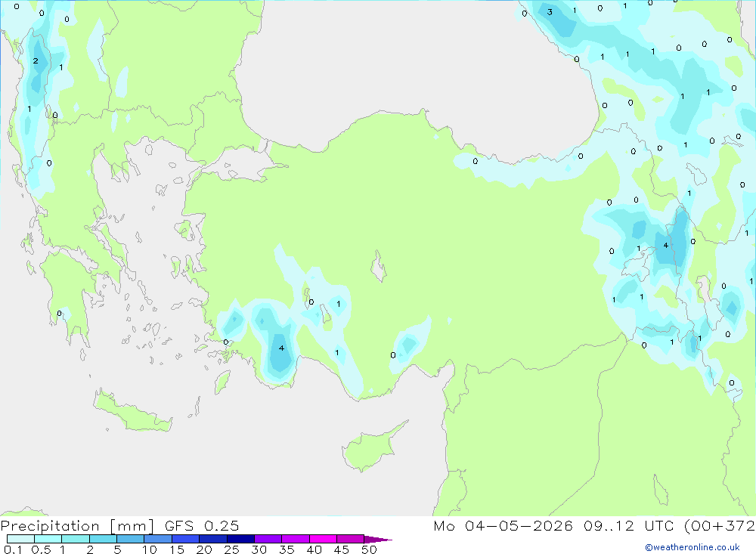The width and height of the screenshot is (756, 554).
Task: Select the 20–25 mm dark blue segment
Action: tap(212, 539)
